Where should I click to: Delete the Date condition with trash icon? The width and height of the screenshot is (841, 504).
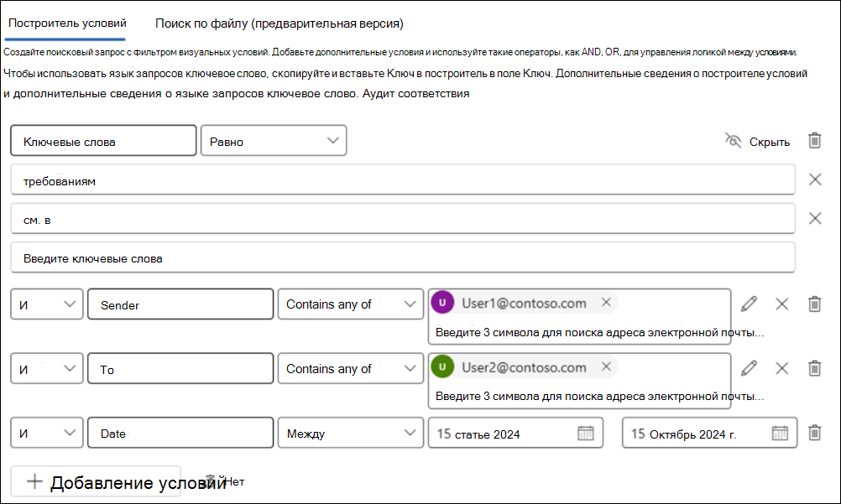tap(815, 433)
